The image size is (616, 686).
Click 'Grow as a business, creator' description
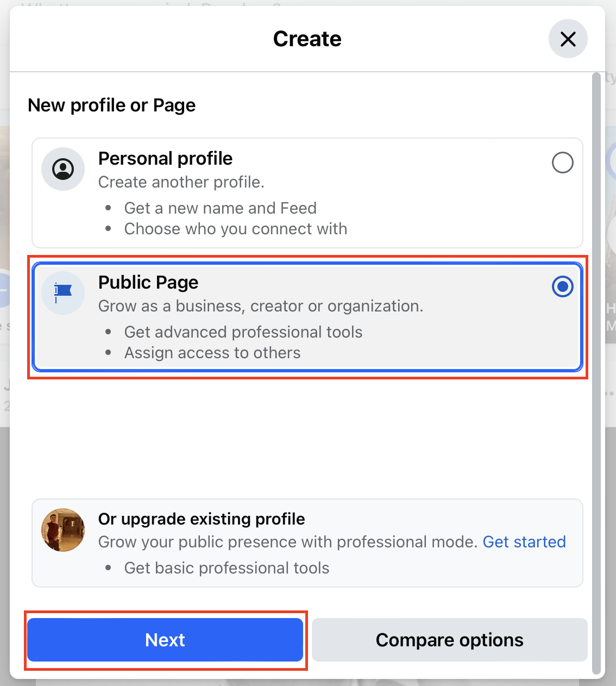(202, 306)
